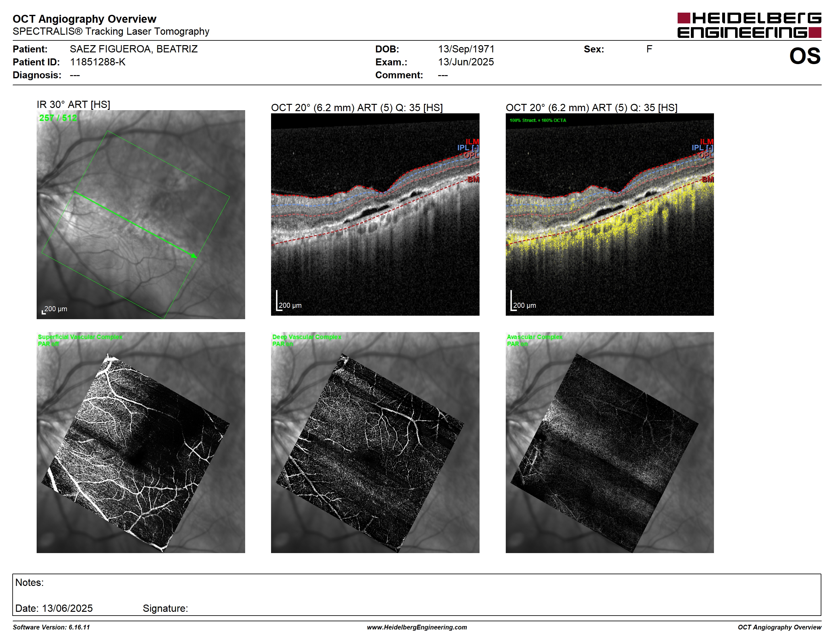834x644 pixels.
Task: Click the OPL label on OCTA overlay B-scan
Action: tap(706, 155)
